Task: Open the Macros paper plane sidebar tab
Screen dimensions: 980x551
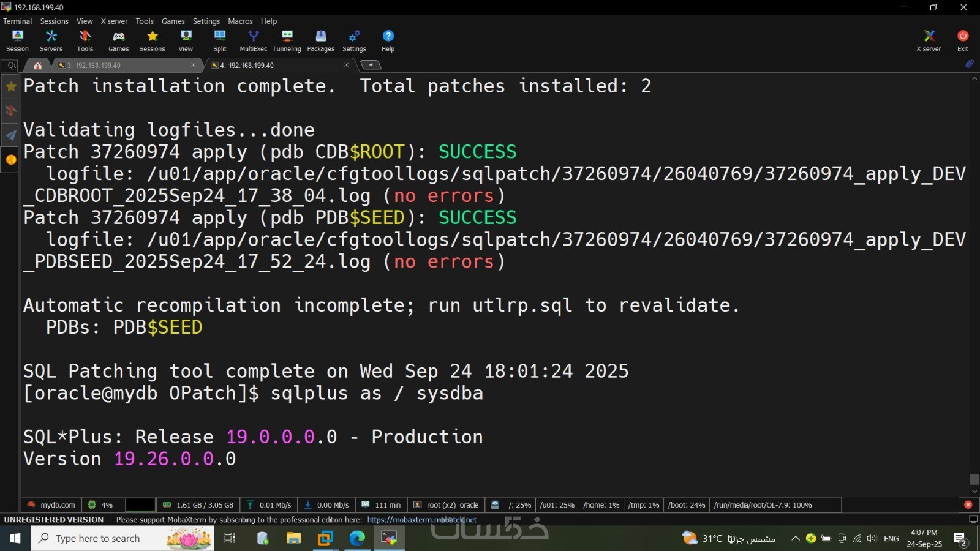Action: point(10,135)
